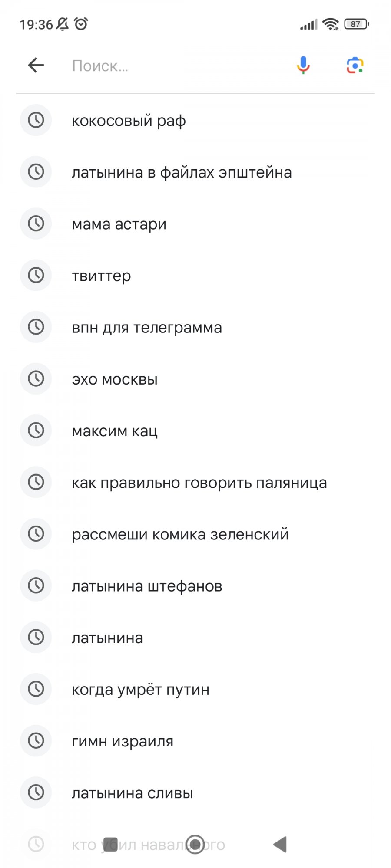Tap the recent apps square button
The width and height of the screenshot is (391, 868).
click(x=112, y=844)
